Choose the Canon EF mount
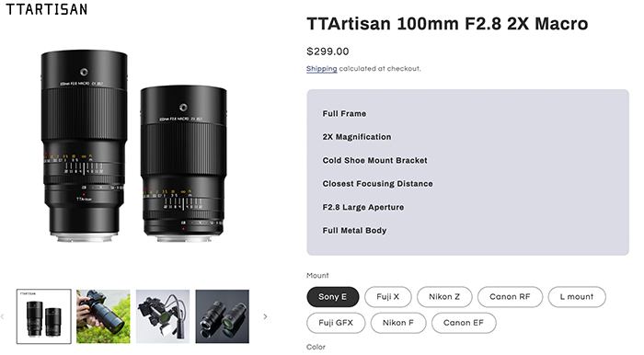Image resolution: width=644 pixels, height=355 pixels. tap(464, 323)
